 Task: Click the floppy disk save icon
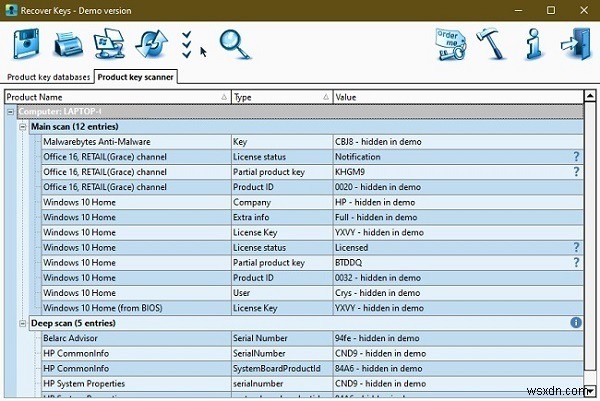point(26,44)
